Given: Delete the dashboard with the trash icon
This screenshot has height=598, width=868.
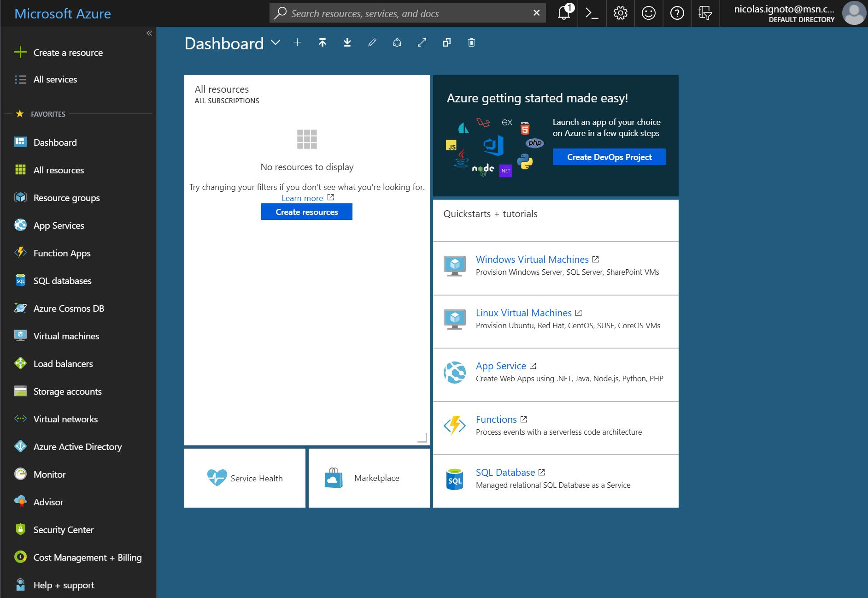Looking at the screenshot, I should (x=471, y=42).
